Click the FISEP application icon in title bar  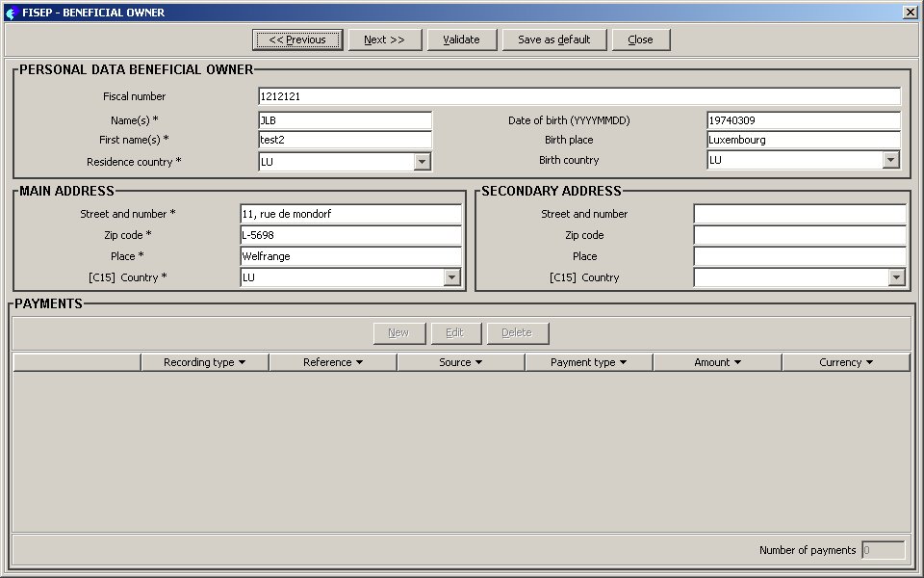click(12, 13)
